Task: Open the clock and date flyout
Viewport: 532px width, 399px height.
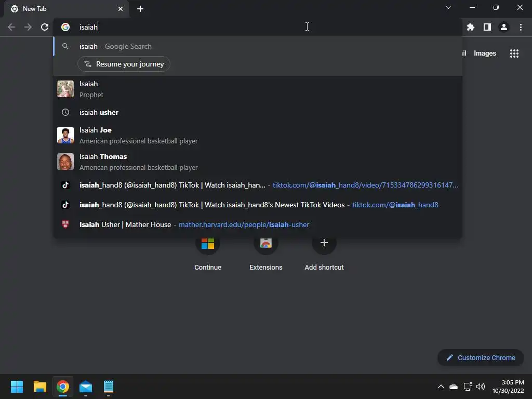Action: coord(508,387)
